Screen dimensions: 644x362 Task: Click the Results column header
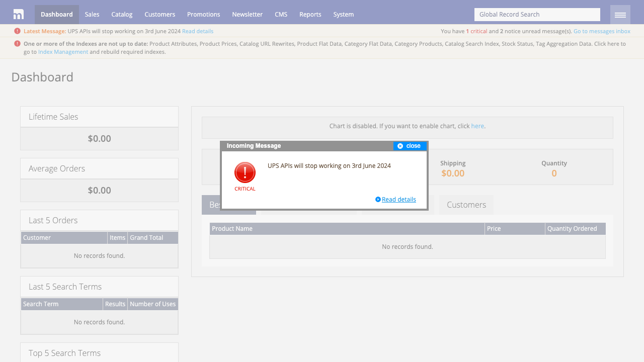click(x=115, y=304)
